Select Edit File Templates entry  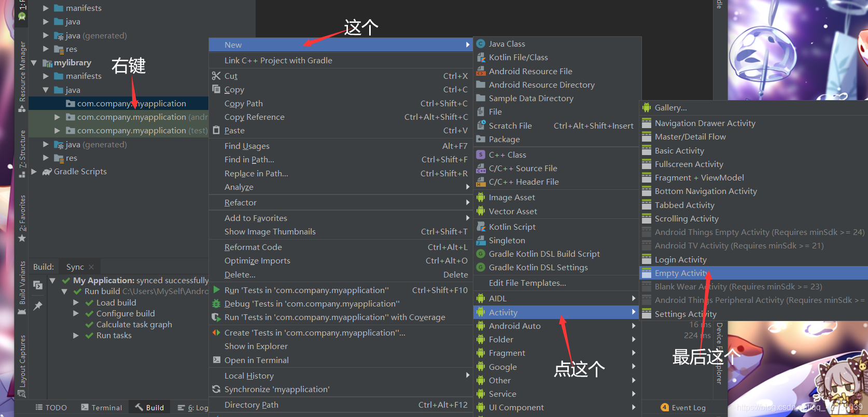(556, 283)
